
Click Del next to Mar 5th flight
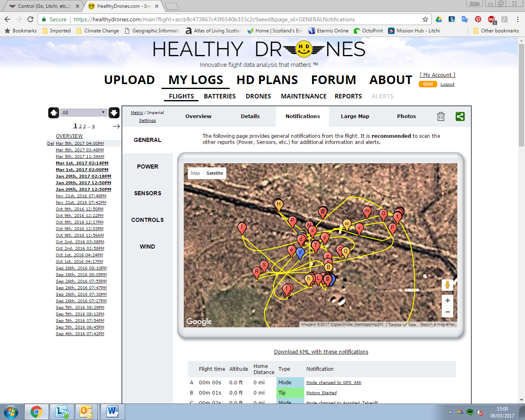click(x=50, y=144)
